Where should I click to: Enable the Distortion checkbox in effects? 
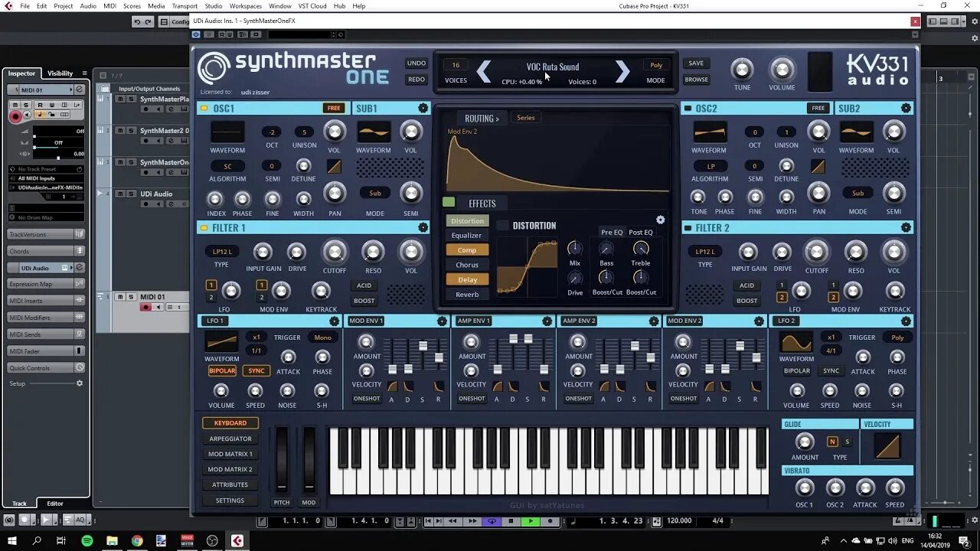tap(503, 226)
